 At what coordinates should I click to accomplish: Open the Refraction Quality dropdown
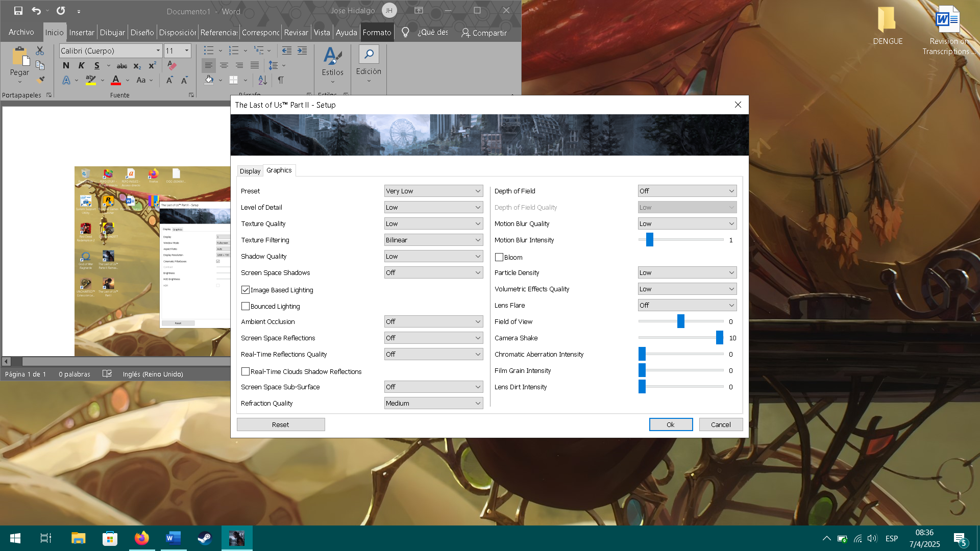coord(433,403)
